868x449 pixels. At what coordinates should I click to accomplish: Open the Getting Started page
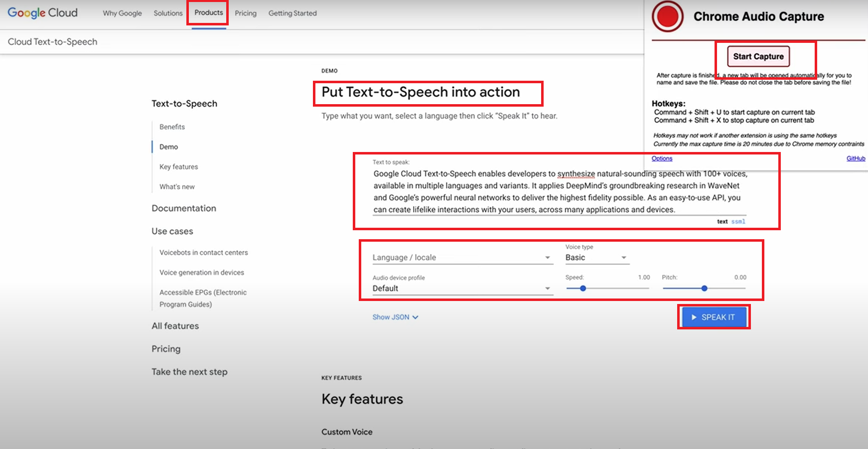pyautogui.click(x=292, y=13)
